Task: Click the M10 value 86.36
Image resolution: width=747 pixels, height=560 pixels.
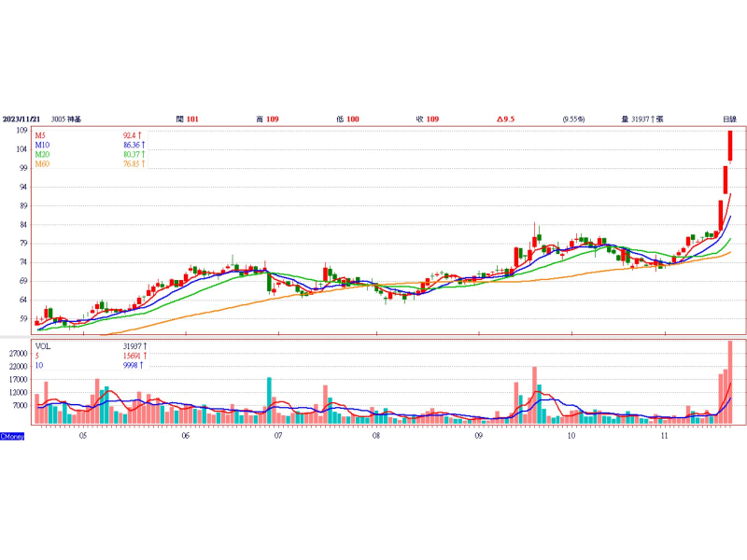Action: point(134,145)
